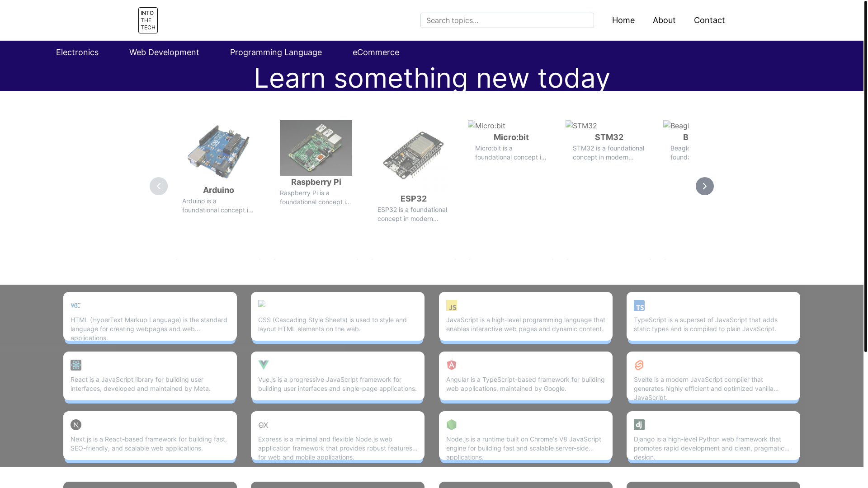Click the Svelte logo icon

click(x=639, y=365)
